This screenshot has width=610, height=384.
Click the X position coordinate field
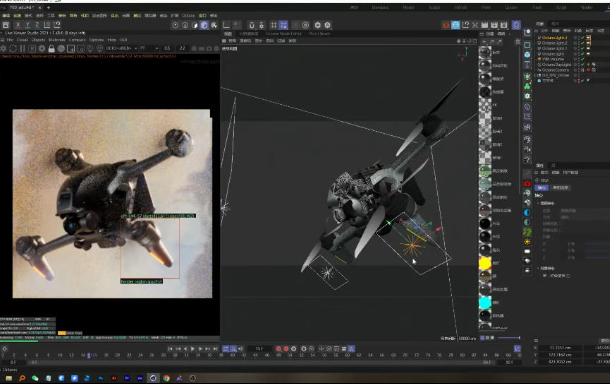(x=561, y=348)
